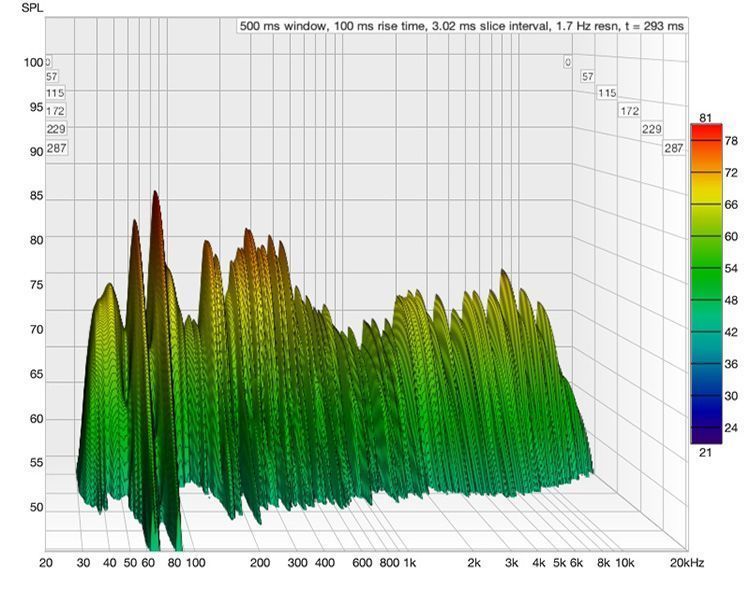750x592 pixels.
Task: Click the 40 frequency axis label
Action: [x=110, y=563]
